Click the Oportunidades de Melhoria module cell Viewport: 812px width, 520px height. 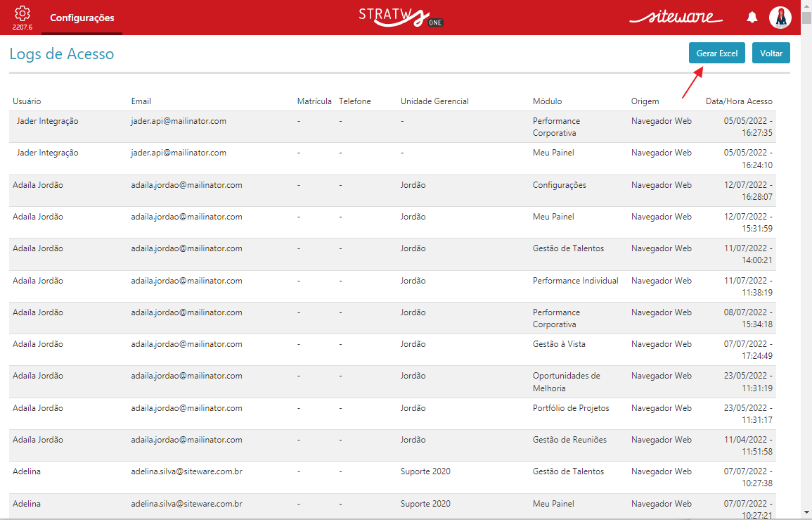pyautogui.click(x=567, y=381)
